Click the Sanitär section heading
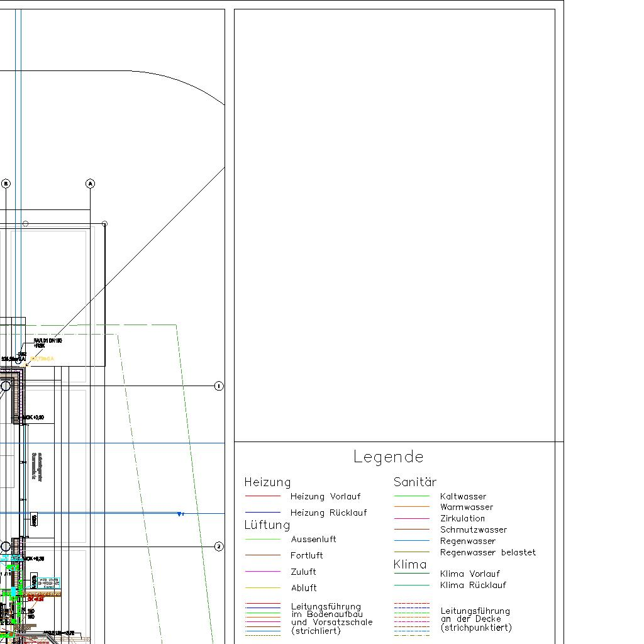Image resolution: width=644 pixels, height=644 pixels. 414,482
